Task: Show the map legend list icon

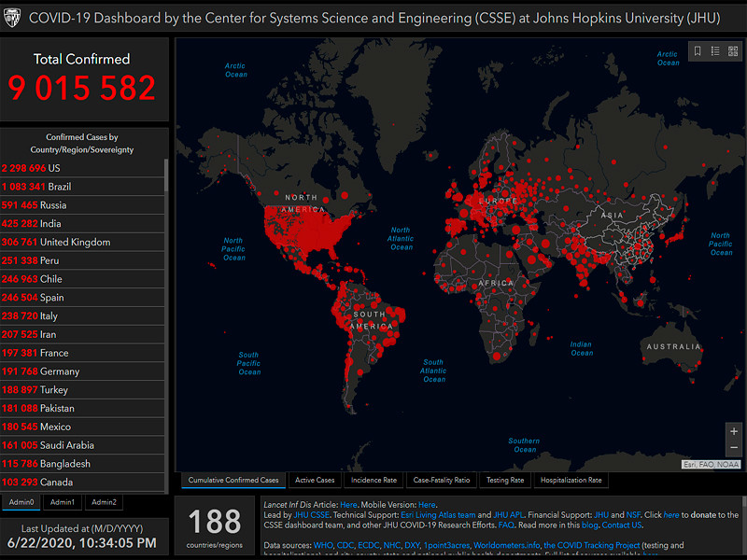Action: point(714,51)
